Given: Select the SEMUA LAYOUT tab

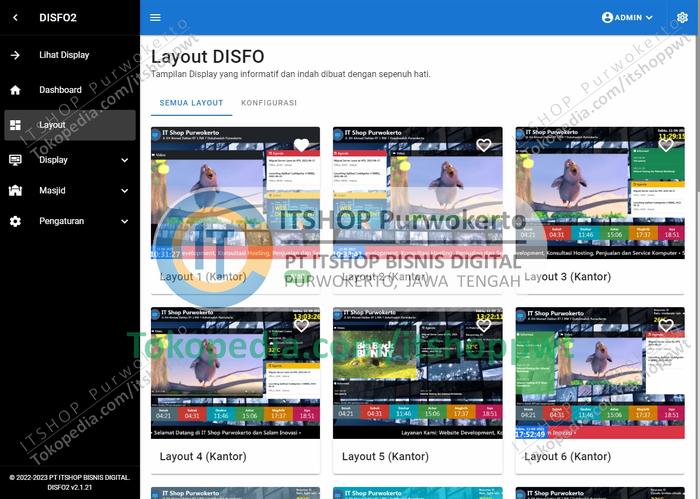Looking at the screenshot, I should 191,103.
